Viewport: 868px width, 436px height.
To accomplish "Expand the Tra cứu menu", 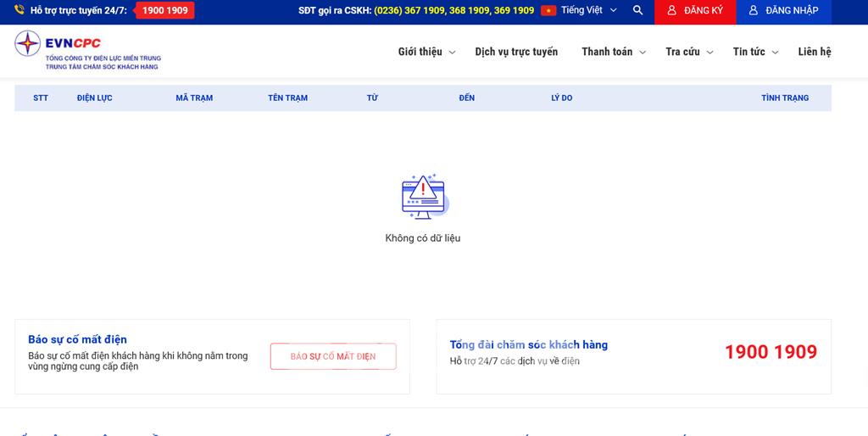I will coord(689,52).
